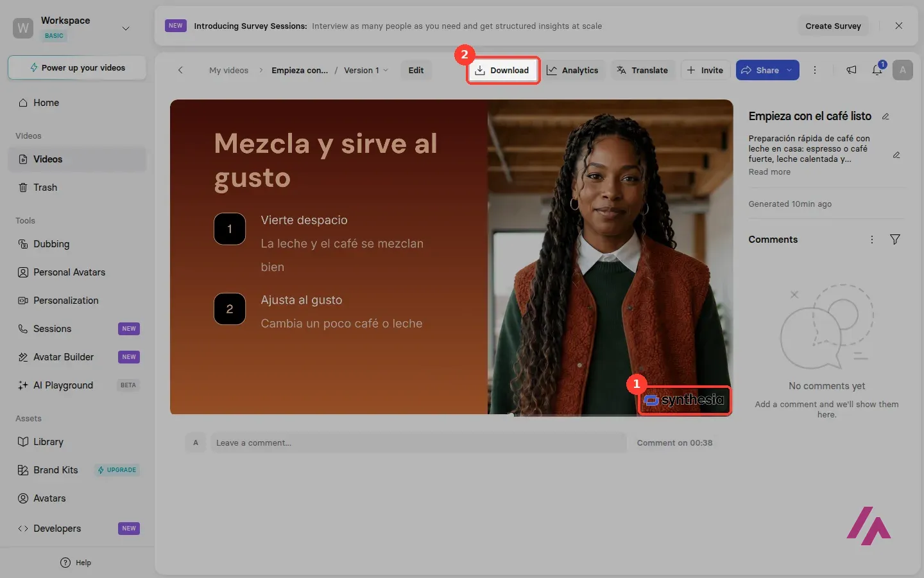Open the Translate option
Image resolution: width=924 pixels, height=578 pixels.
[x=642, y=71]
